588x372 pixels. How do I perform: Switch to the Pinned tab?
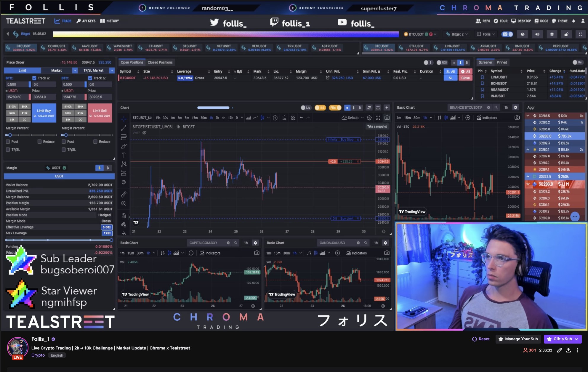point(502,62)
